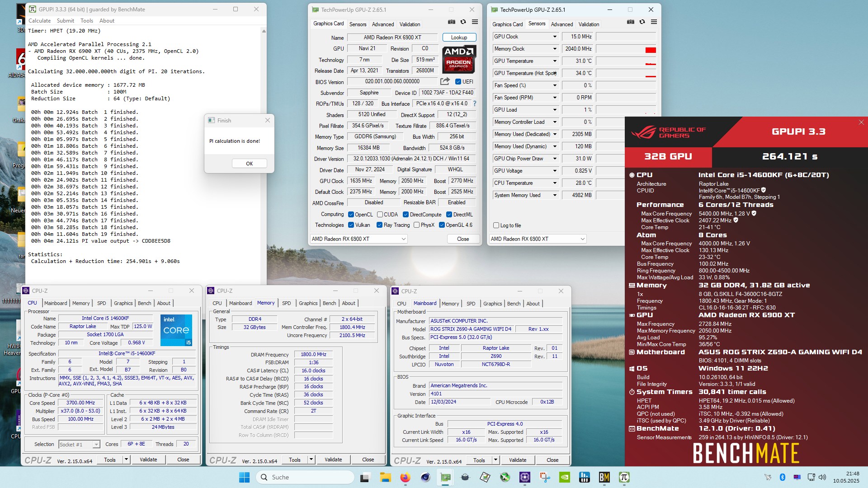The width and height of the screenshot is (868, 488).
Task: Toggle DirectCompute checkbox in GPU-Z
Action: 406,215
